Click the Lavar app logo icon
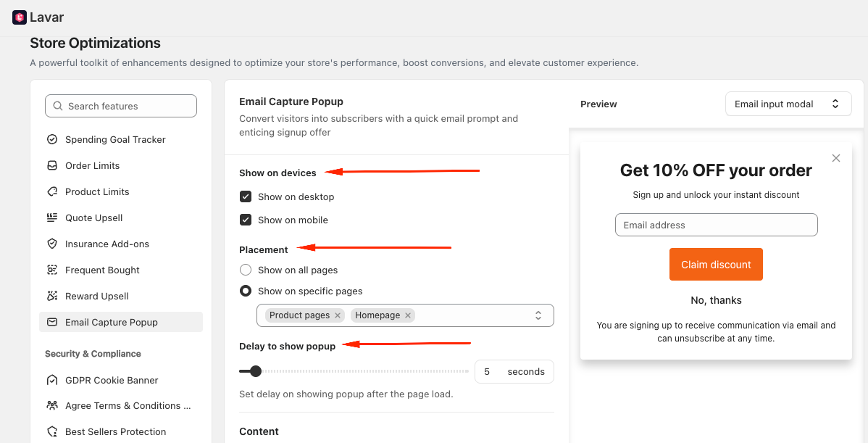 pos(20,17)
